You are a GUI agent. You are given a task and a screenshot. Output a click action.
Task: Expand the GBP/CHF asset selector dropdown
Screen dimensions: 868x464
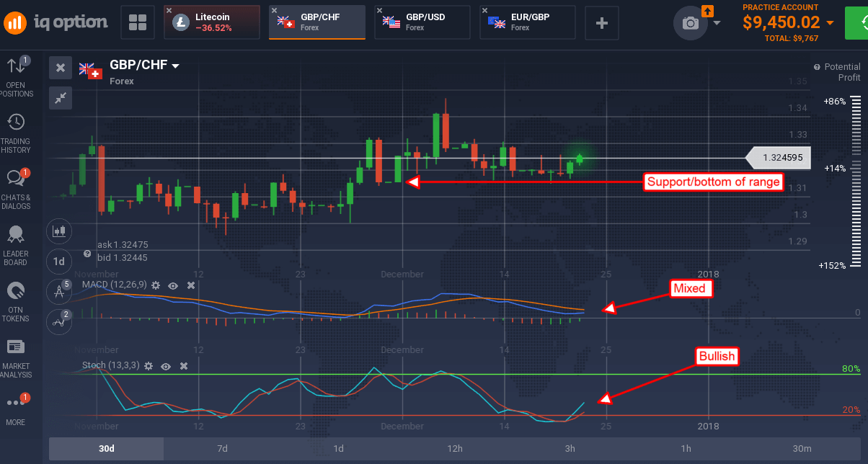175,66
